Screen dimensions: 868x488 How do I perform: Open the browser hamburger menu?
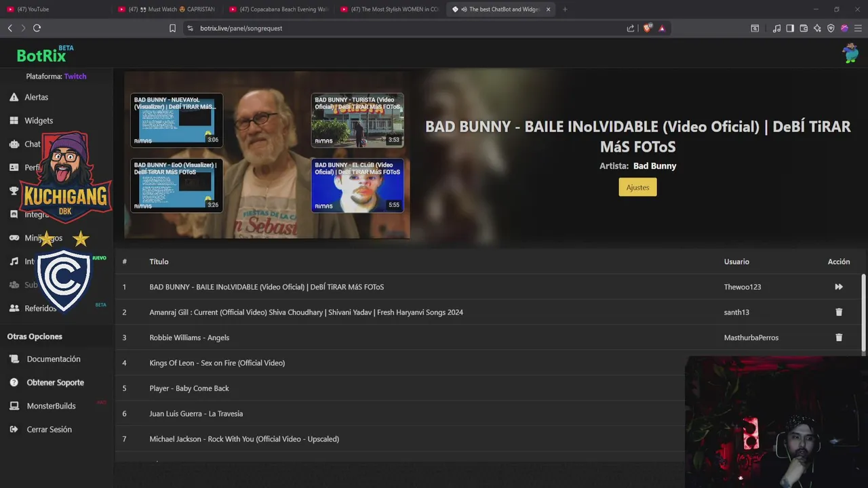coord(858,28)
